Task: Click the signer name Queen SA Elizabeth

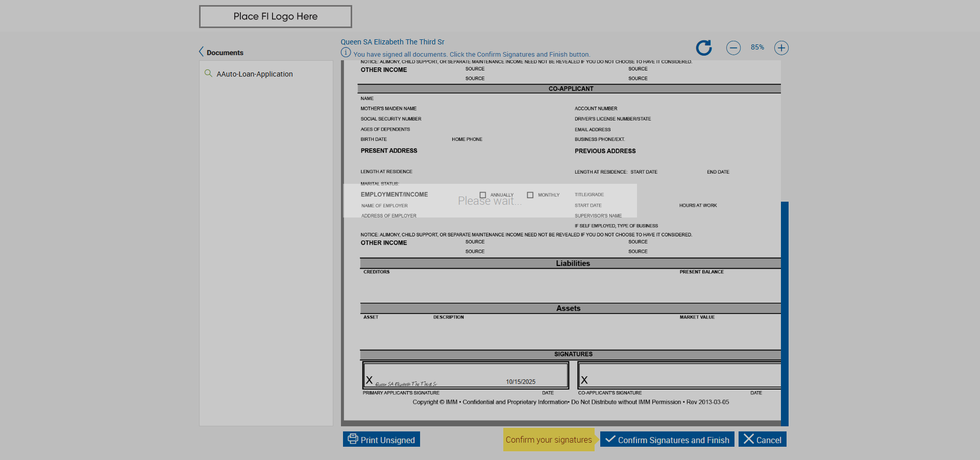Action: click(x=393, y=42)
